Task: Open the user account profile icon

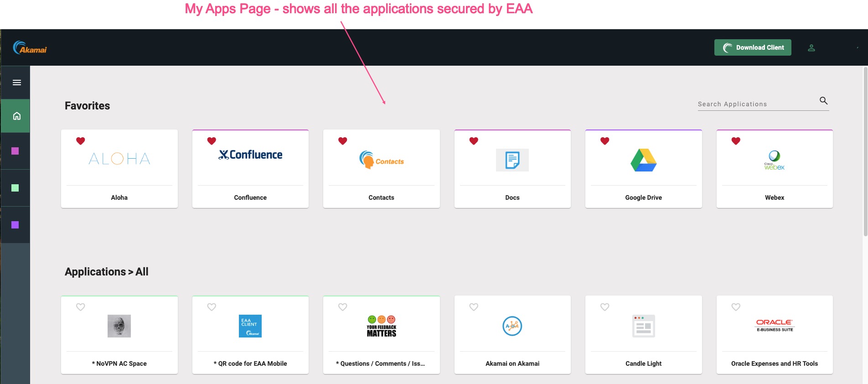Action: click(x=811, y=48)
